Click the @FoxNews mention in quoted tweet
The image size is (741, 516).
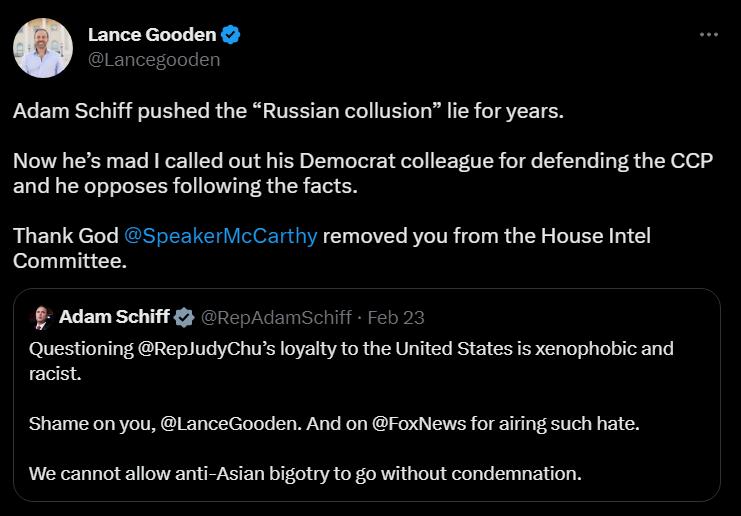(x=419, y=423)
